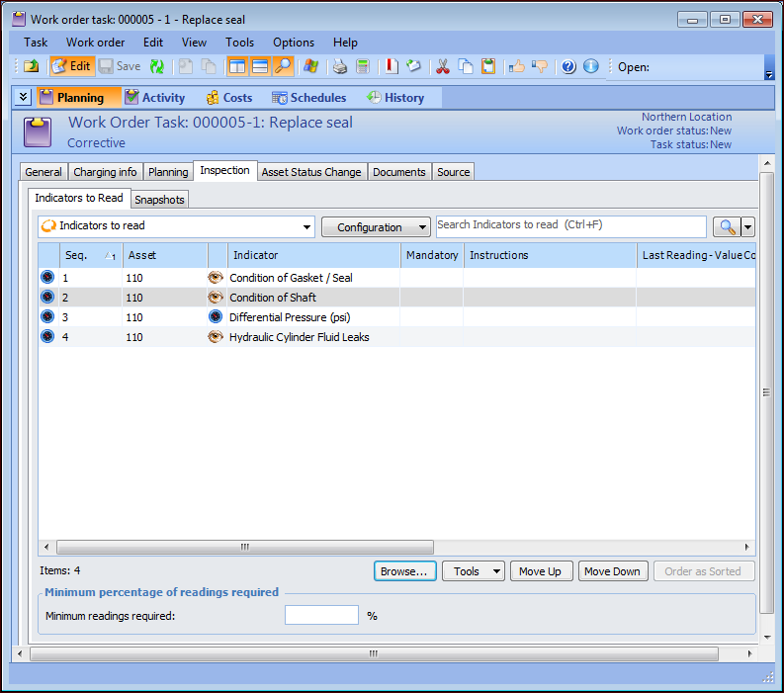Click the Edit toolbar button
This screenshot has width=784, height=693.
pyautogui.click(x=71, y=66)
